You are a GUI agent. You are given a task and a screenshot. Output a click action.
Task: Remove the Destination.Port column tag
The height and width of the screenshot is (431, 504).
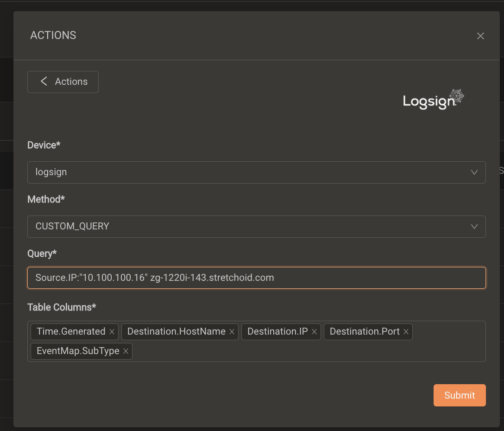[406, 331]
